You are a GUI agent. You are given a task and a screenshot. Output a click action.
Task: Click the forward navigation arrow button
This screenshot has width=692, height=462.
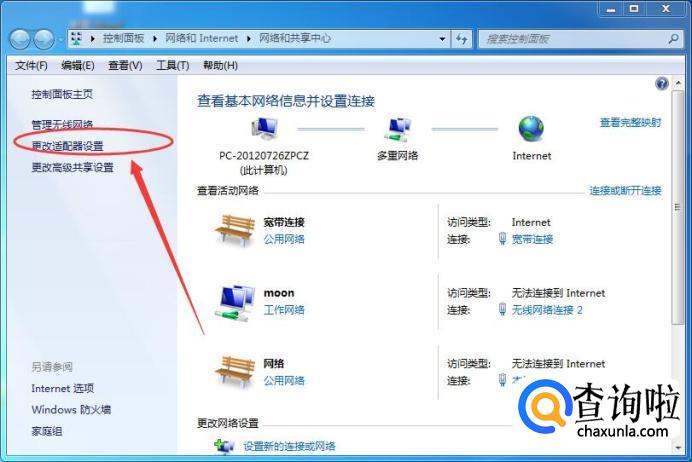click(x=44, y=40)
